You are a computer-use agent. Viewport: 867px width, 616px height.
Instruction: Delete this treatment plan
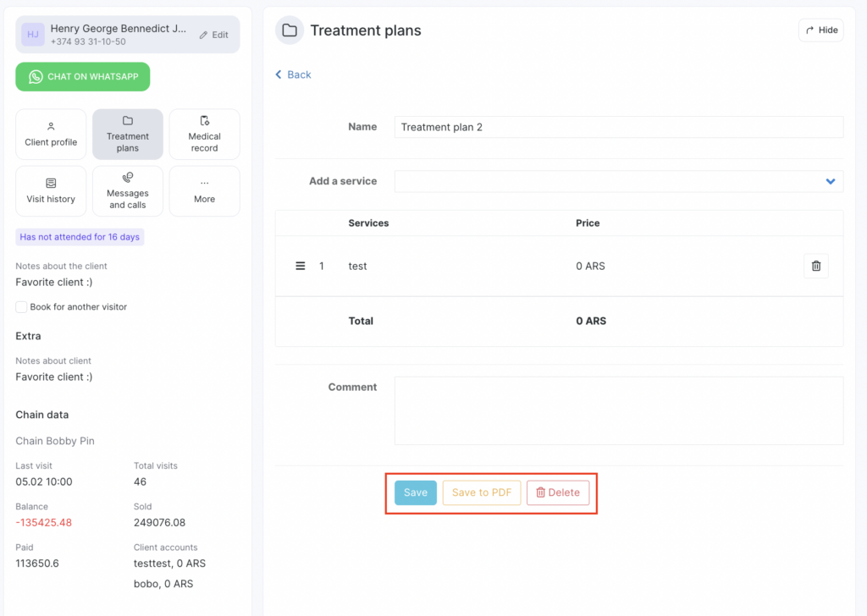click(557, 492)
